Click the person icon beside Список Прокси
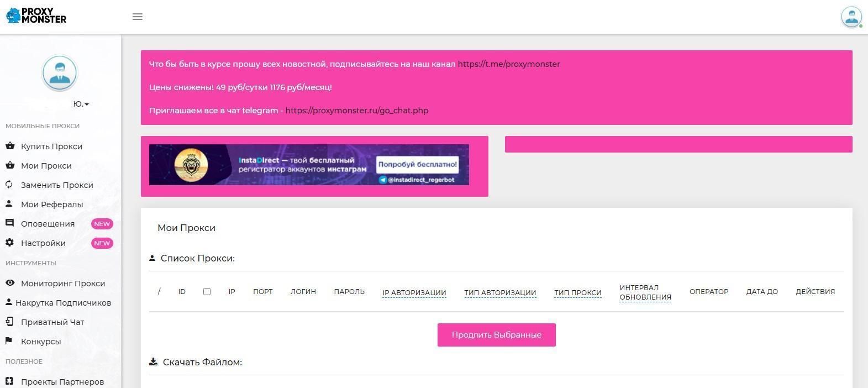Image resolution: width=868 pixels, height=388 pixels. tap(152, 258)
